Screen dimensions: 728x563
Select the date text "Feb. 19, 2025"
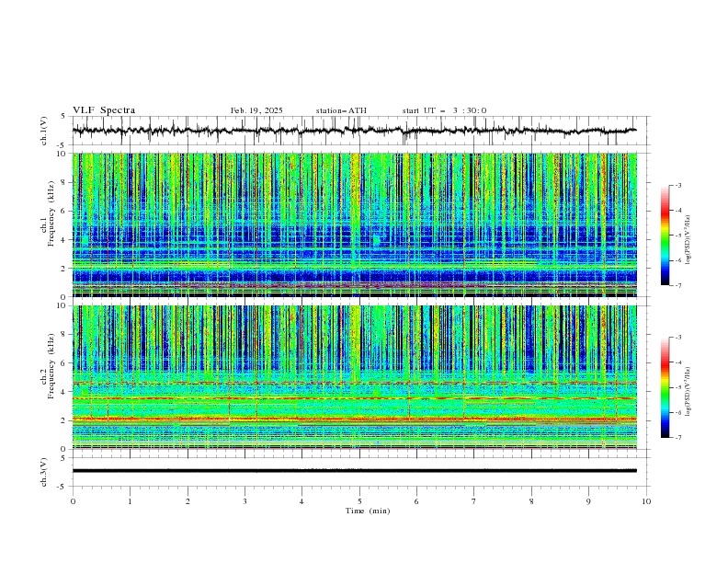point(256,110)
